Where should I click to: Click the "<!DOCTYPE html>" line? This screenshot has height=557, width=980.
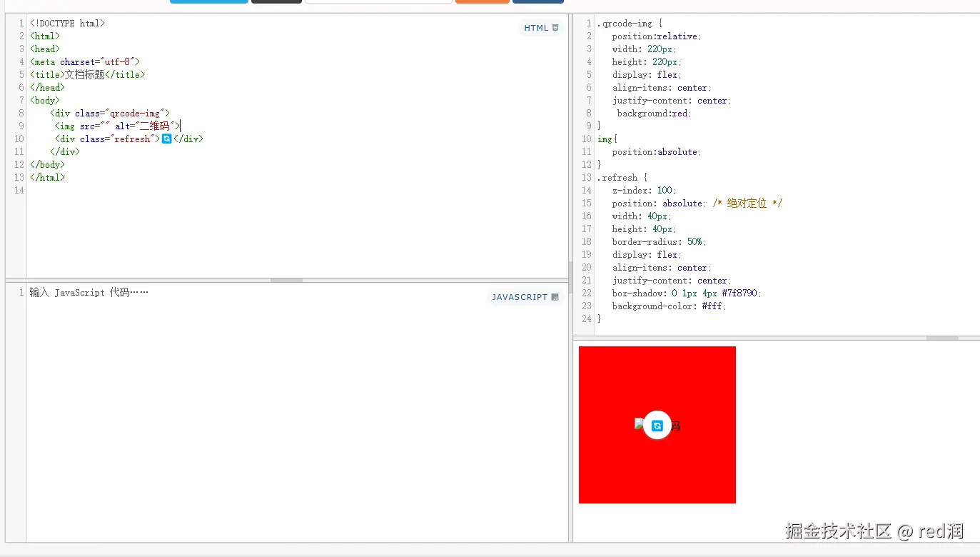(x=67, y=23)
